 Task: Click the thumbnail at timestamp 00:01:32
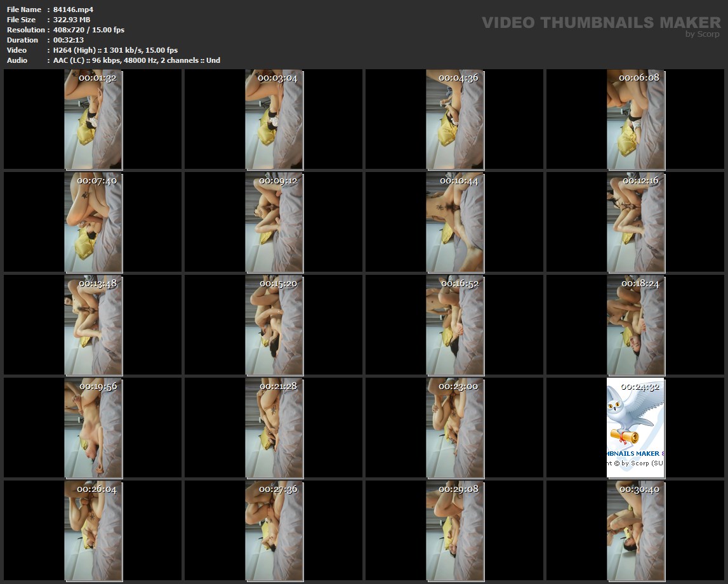click(x=93, y=119)
